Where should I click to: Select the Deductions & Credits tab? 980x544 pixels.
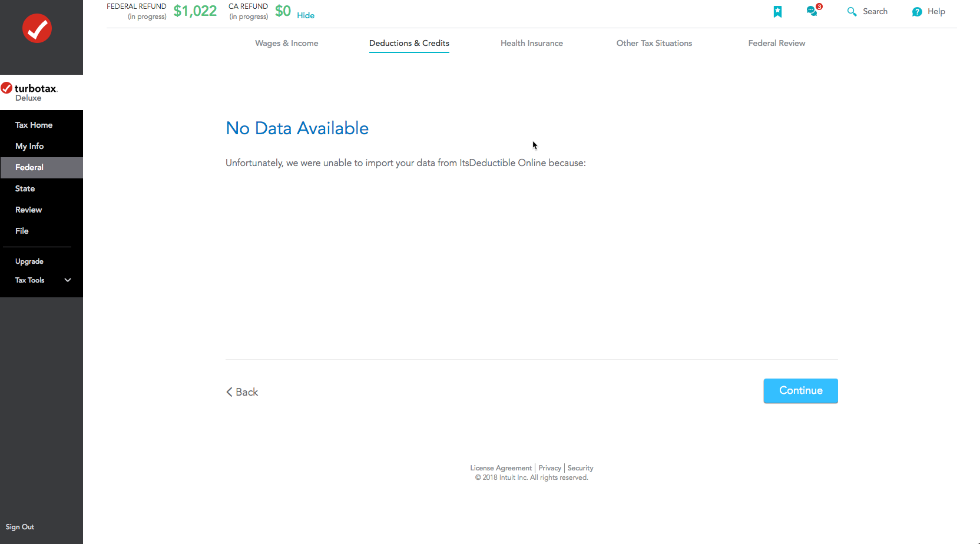point(409,43)
